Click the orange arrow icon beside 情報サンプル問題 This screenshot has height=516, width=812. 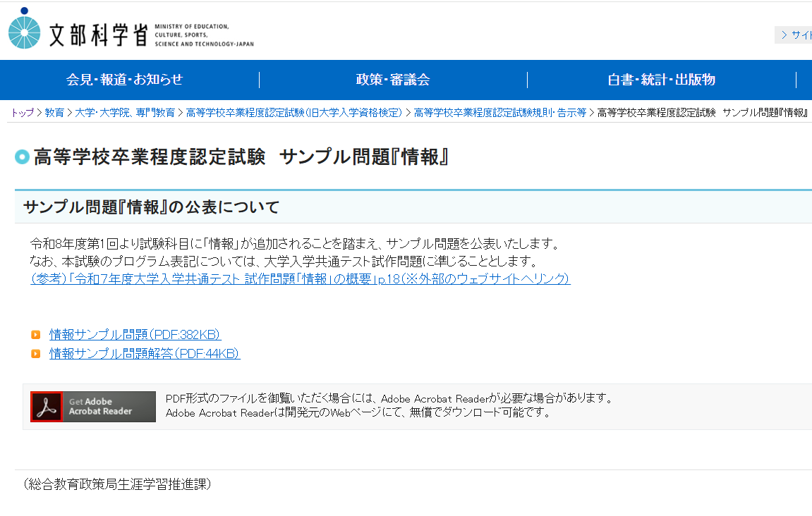click(x=37, y=334)
